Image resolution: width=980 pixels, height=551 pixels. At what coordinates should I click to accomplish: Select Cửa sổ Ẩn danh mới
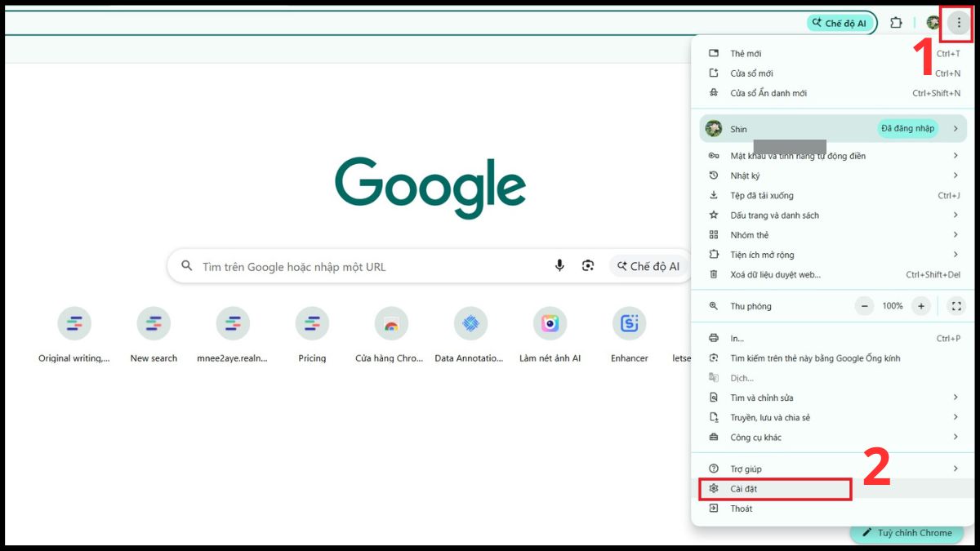tap(834, 93)
